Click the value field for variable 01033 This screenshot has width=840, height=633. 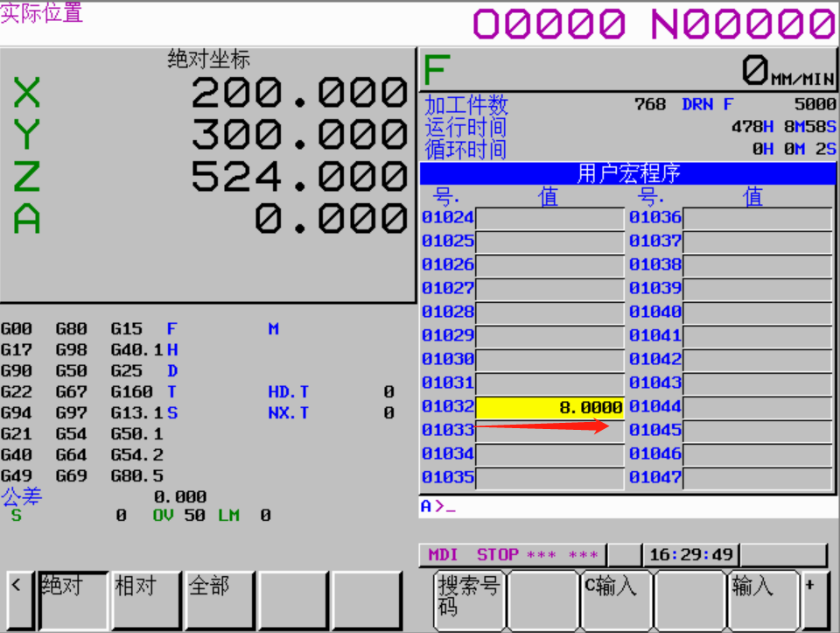coord(549,431)
